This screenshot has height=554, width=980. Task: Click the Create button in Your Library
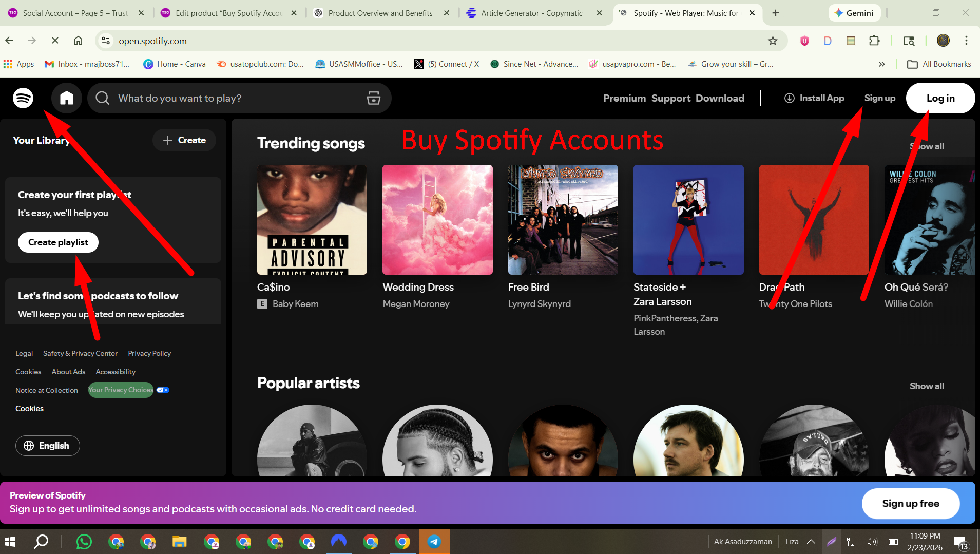click(184, 140)
